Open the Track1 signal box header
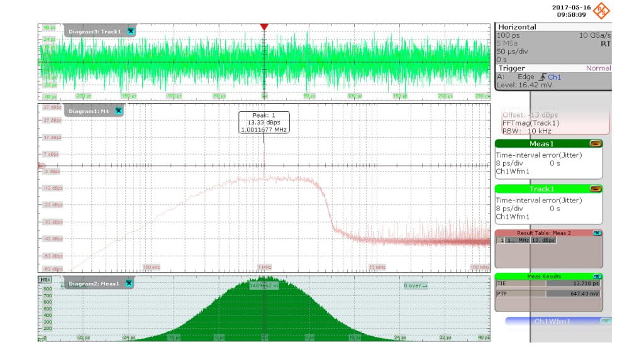The height and width of the screenshot is (362, 644). pyautogui.click(x=541, y=189)
